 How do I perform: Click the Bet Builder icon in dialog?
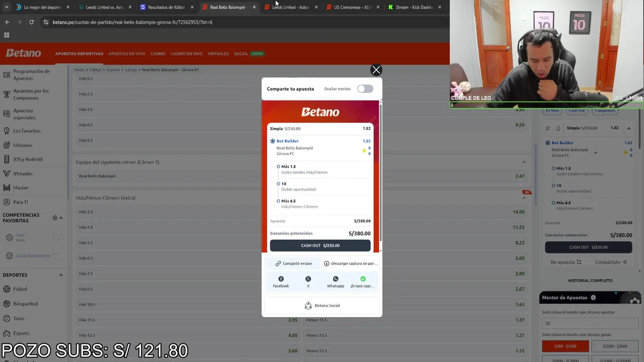pyautogui.click(x=273, y=141)
